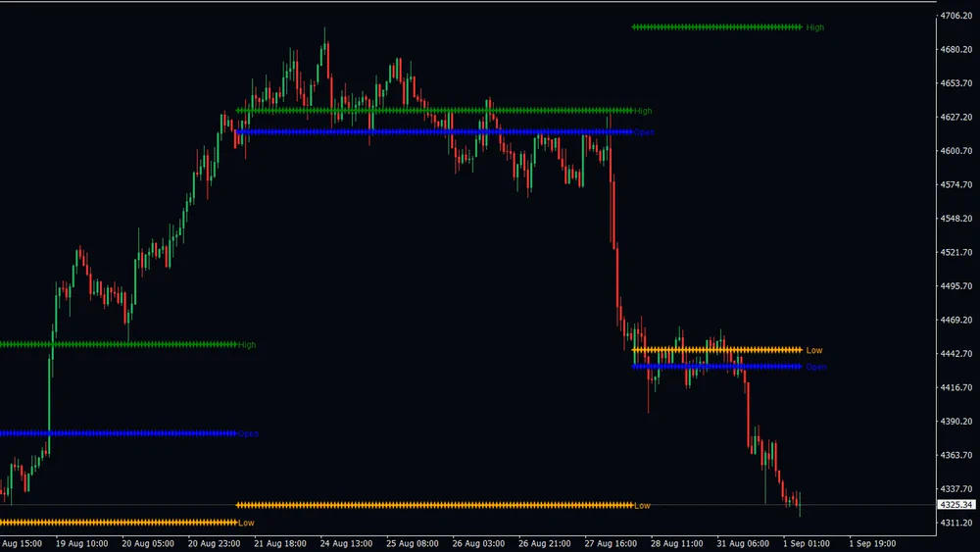Click the High label near the 4442.70 level
The image size is (980, 552).
(x=247, y=344)
